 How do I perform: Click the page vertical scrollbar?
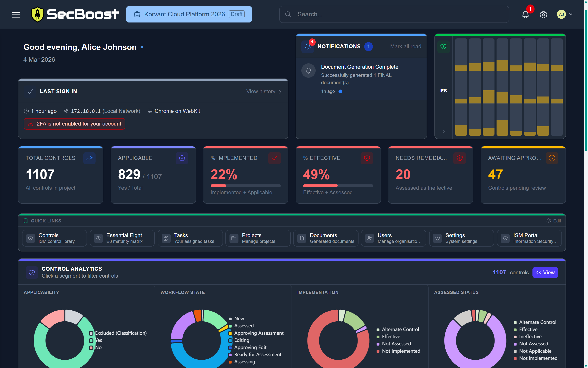[x=586, y=80]
